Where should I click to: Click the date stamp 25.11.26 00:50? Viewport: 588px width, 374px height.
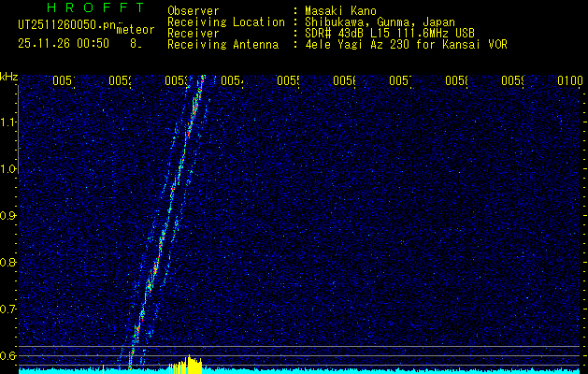(64, 44)
